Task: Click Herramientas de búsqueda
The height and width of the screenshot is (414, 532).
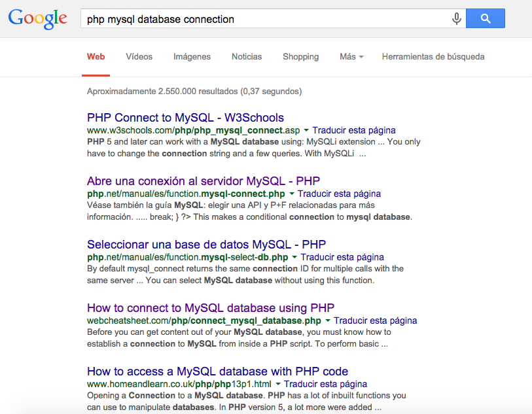Action: 433,57
